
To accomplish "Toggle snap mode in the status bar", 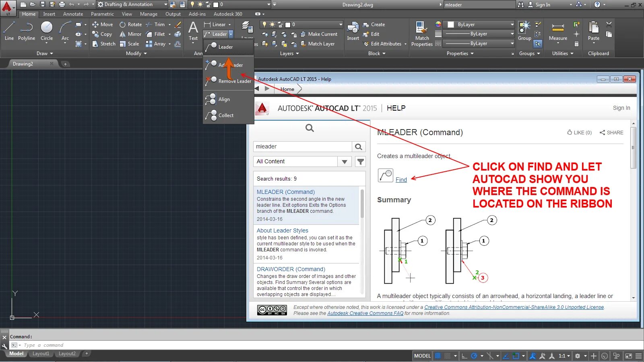I will [447, 356].
